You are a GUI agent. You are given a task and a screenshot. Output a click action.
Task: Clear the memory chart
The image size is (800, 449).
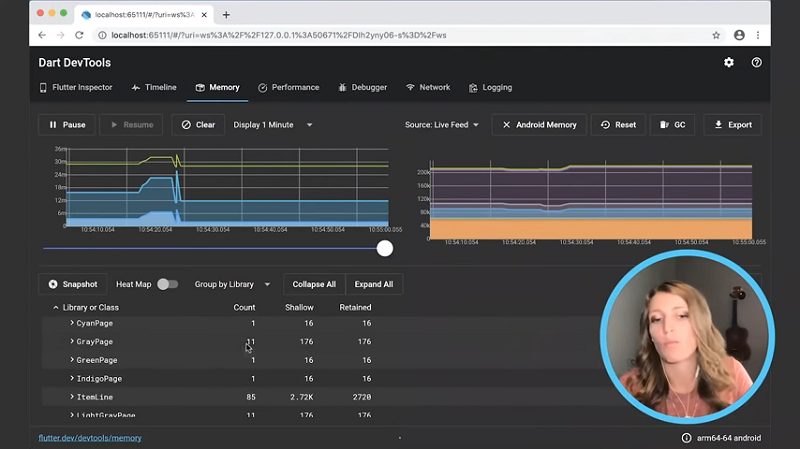coord(198,124)
